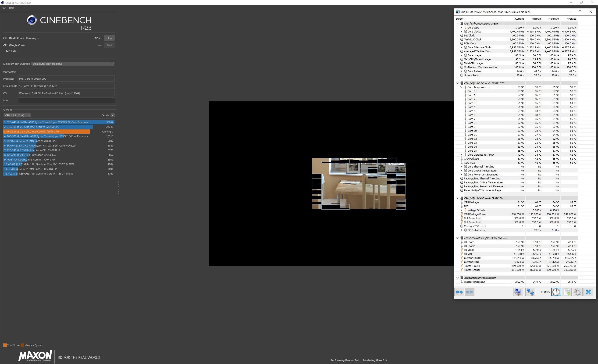
Task: Click the Average column header
Action: (x=569, y=19)
